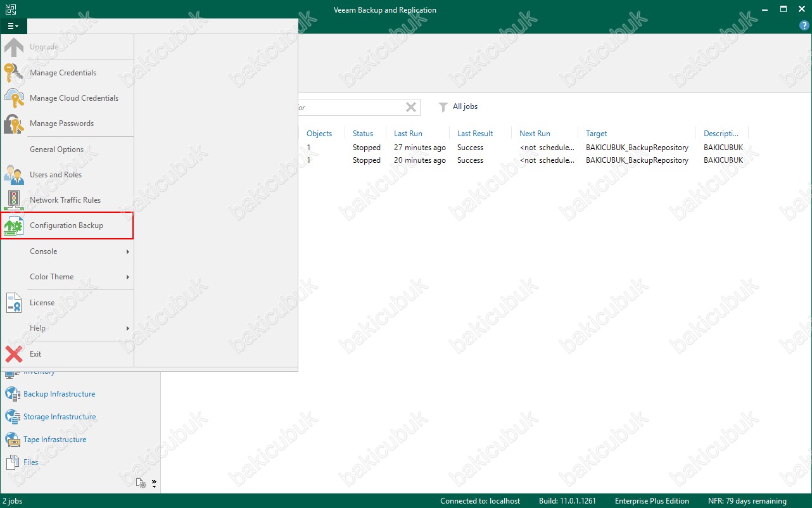Expand the Color Theme submenu
The width and height of the screenshot is (812, 508).
(67, 277)
